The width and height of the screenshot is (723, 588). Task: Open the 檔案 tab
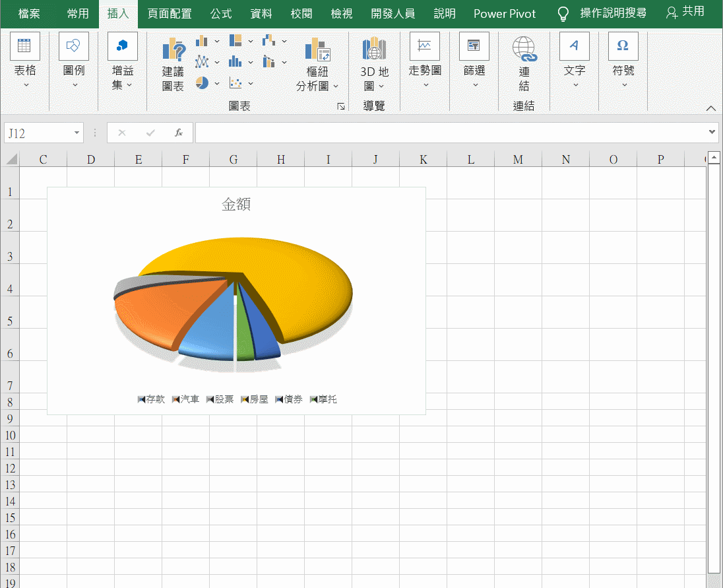point(29,14)
